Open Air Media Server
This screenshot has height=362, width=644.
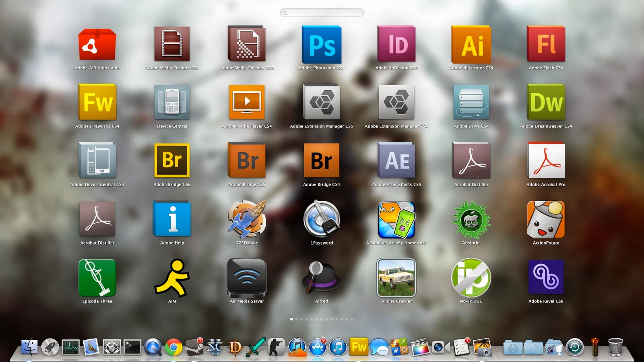click(x=247, y=277)
